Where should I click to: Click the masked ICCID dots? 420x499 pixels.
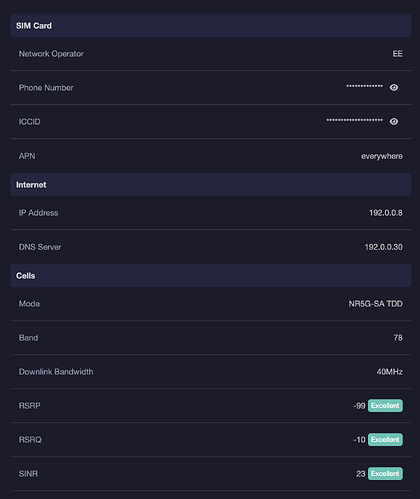click(355, 120)
